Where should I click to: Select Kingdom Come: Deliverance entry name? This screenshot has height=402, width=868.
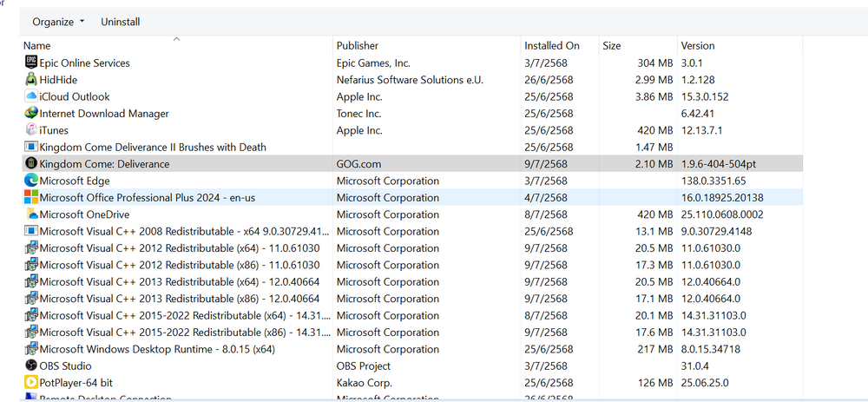[x=105, y=164]
